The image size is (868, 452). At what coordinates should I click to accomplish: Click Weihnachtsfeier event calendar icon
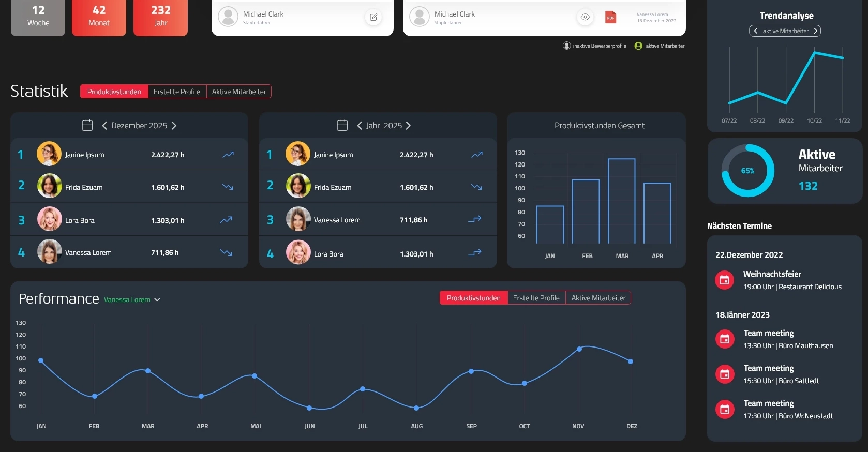pos(724,280)
